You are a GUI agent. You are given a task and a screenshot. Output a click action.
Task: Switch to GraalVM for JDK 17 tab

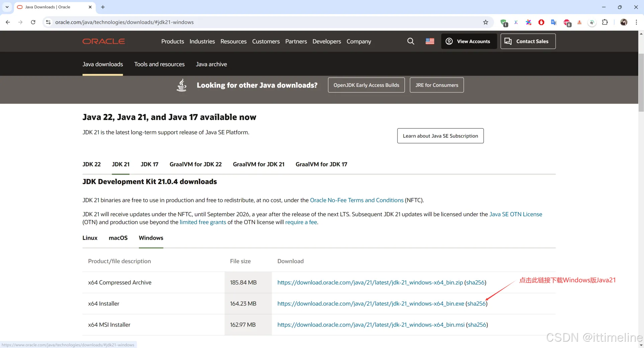[321, 164]
